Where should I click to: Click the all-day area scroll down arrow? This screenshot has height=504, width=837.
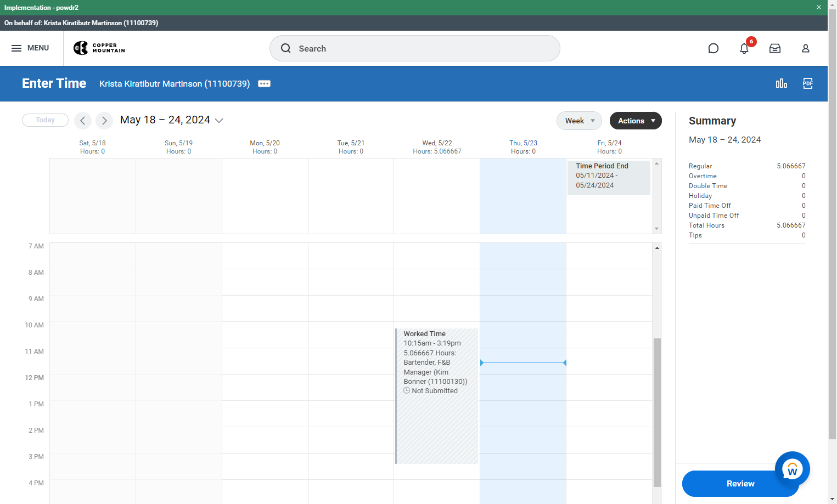tap(656, 229)
